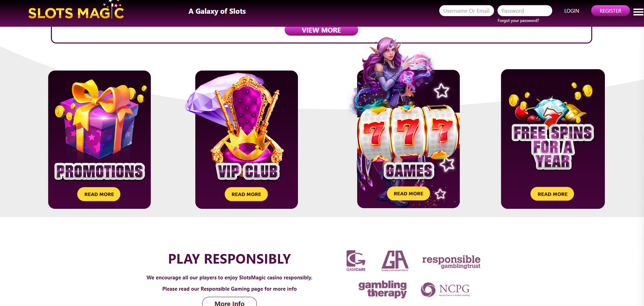
Task: Open the hamburger menu icon
Action: point(638,12)
